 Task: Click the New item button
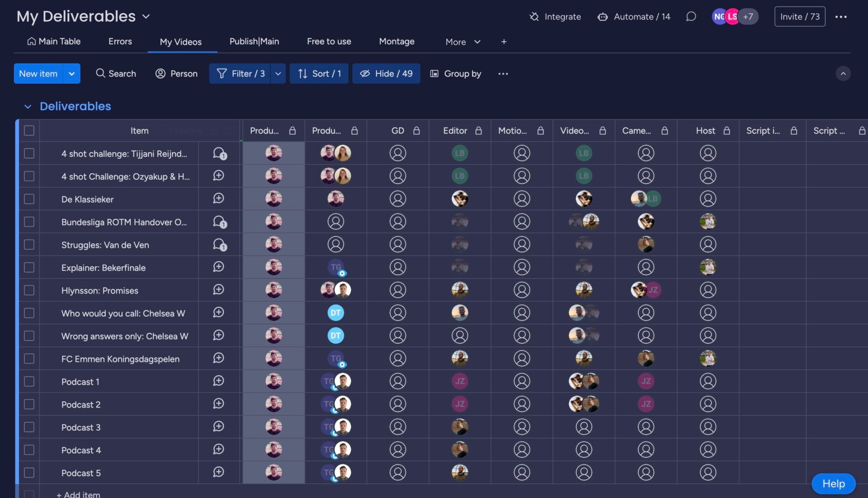click(x=38, y=74)
